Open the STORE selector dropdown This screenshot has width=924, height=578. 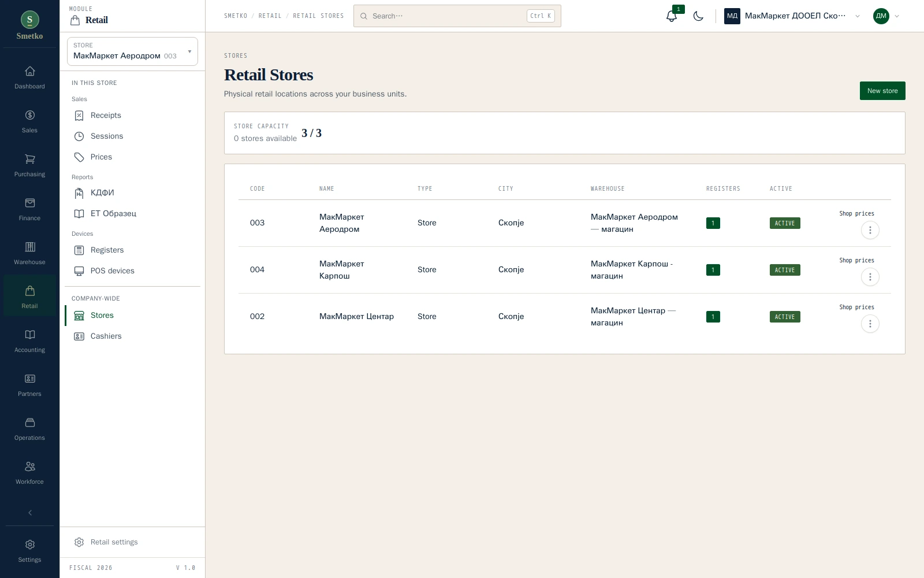[132, 51]
